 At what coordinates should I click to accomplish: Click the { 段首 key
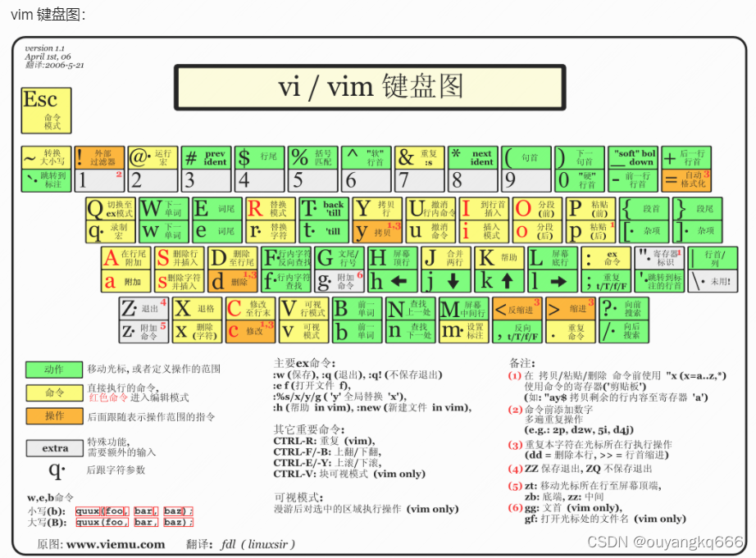coord(644,209)
